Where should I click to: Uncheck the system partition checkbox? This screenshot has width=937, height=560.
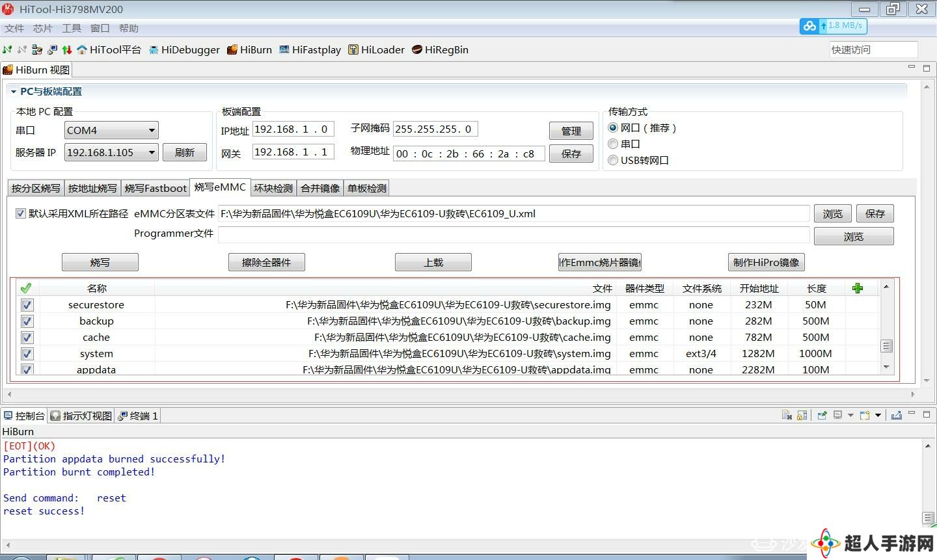coord(27,354)
